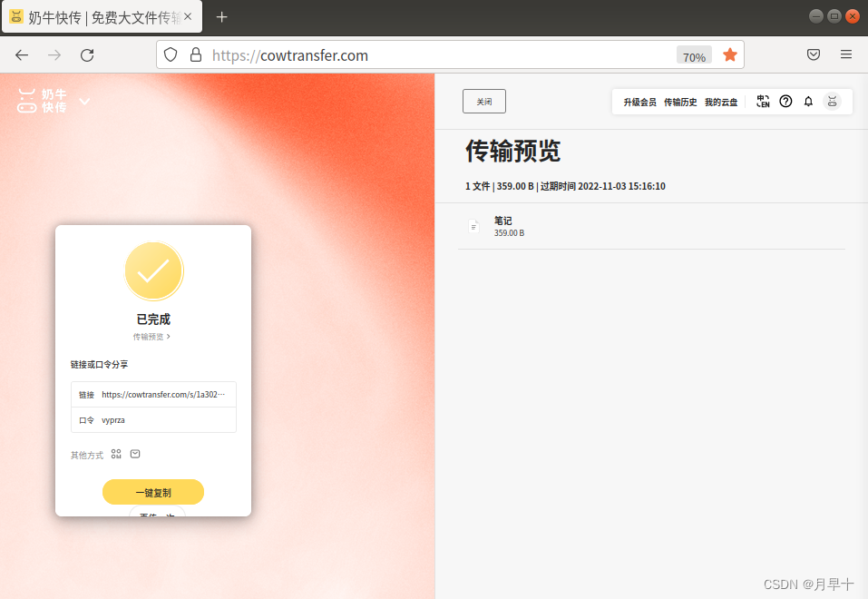Open the tracking protection shield icon
The width and height of the screenshot is (868, 599).
[x=171, y=54]
